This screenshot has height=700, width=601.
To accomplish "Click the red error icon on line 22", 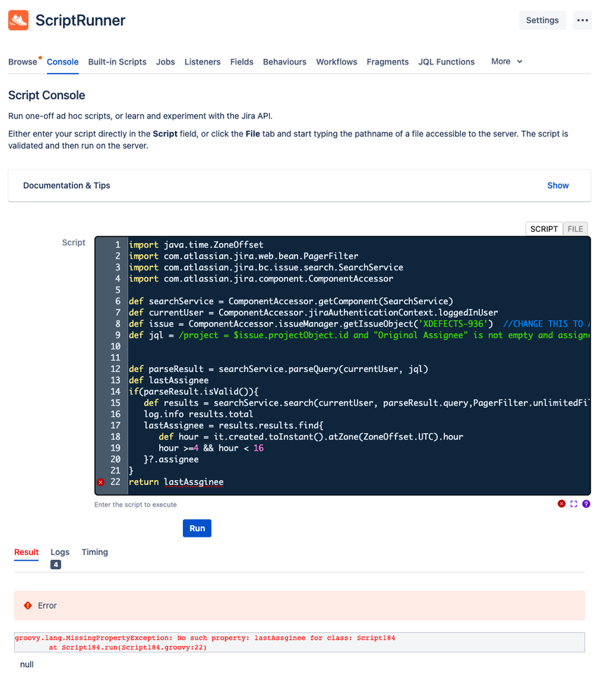I will tap(101, 482).
